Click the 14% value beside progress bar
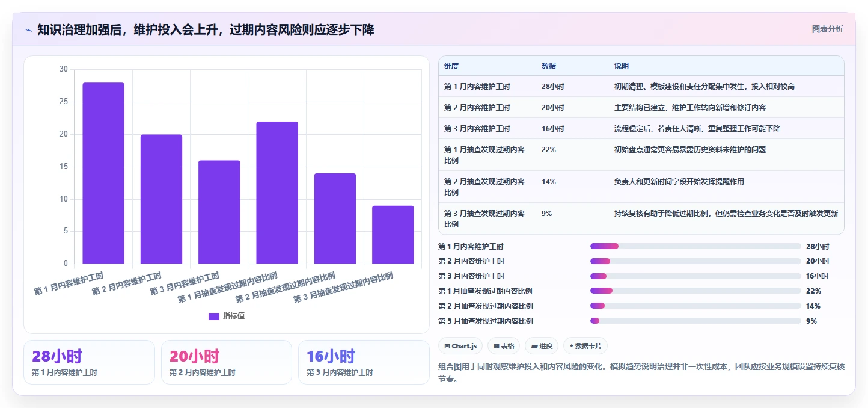The height and width of the screenshot is (408, 868). point(813,306)
